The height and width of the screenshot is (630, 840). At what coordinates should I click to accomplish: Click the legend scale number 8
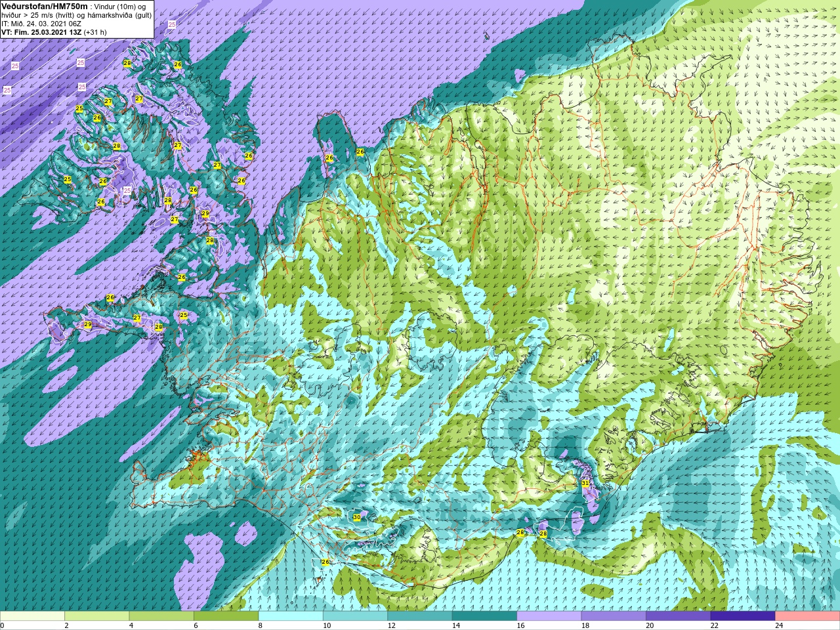click(261, 625)
